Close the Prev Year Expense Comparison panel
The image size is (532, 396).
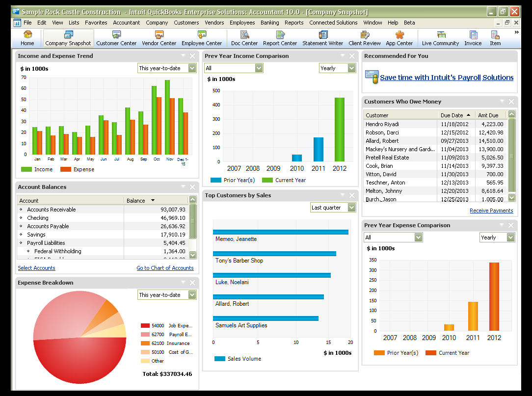click(511, 225)
